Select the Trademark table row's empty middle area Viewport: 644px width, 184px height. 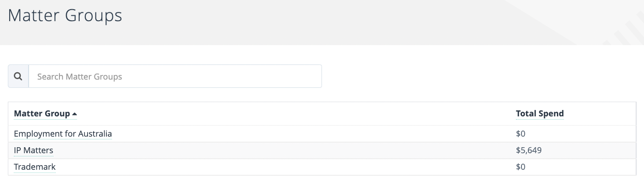tap(286, 167)
